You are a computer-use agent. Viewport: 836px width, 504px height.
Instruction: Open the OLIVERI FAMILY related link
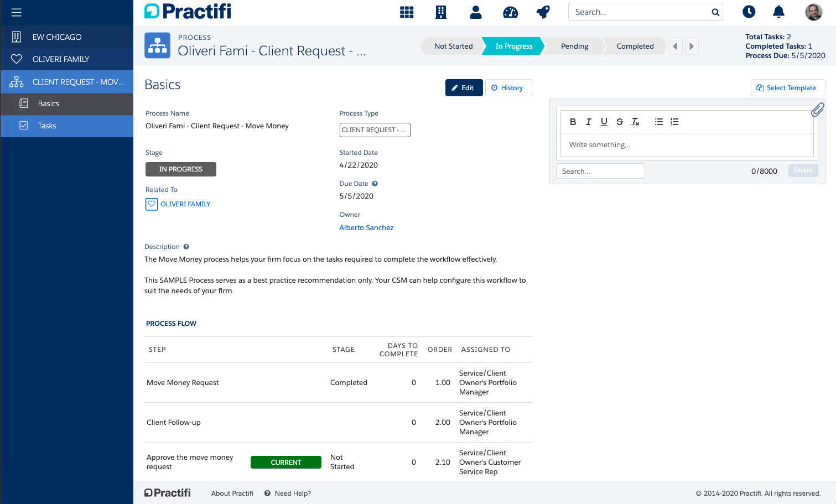click(185, 204)
